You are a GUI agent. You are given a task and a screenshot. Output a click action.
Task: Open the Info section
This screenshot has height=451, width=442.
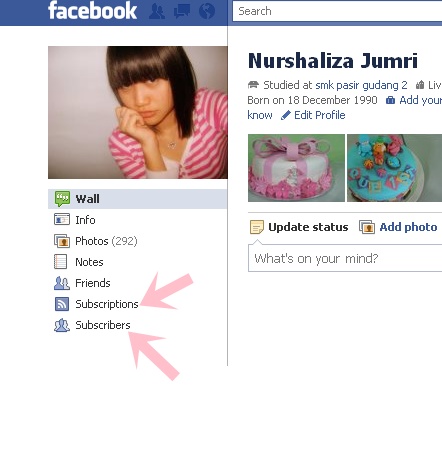(85, 220)
